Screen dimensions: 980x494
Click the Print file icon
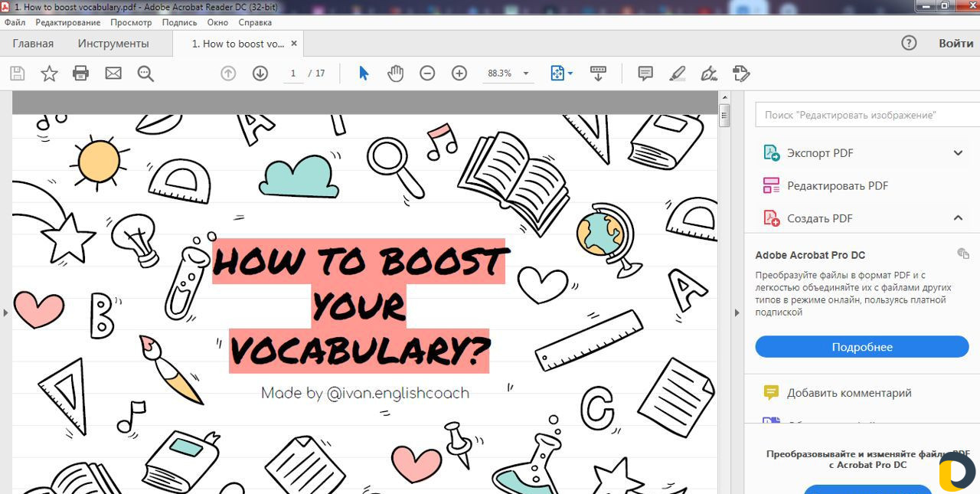click(x=80, y=74)
